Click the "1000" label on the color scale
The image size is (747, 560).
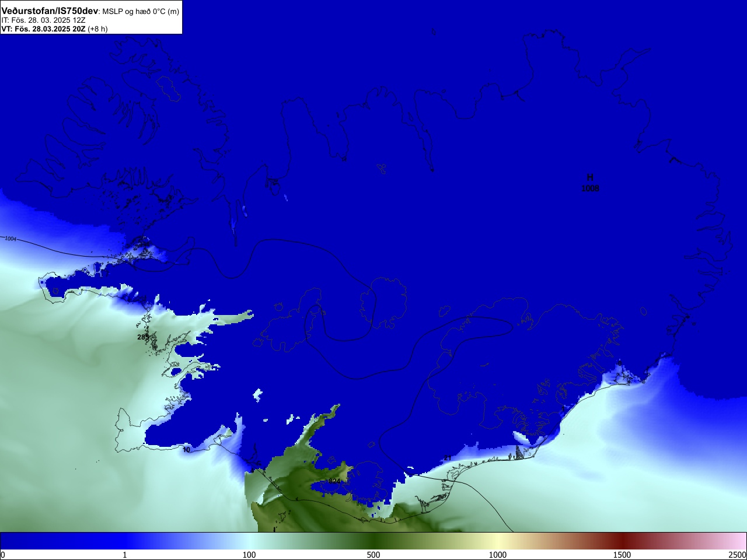click(498, 555)
